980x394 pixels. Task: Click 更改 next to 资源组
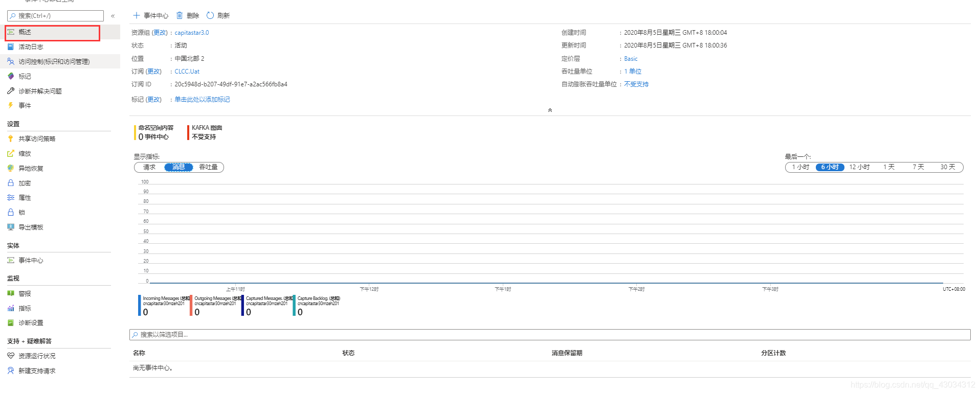160,33
